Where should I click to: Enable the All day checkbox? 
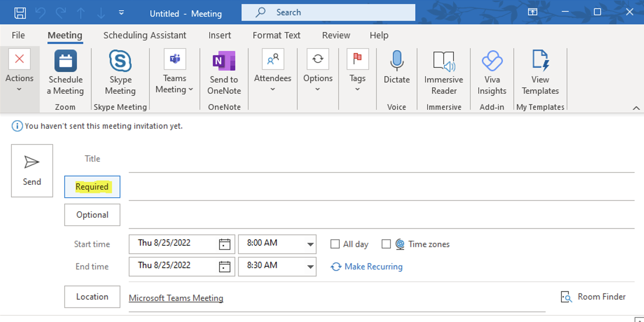pyautogui.click(x=335, y=244)
